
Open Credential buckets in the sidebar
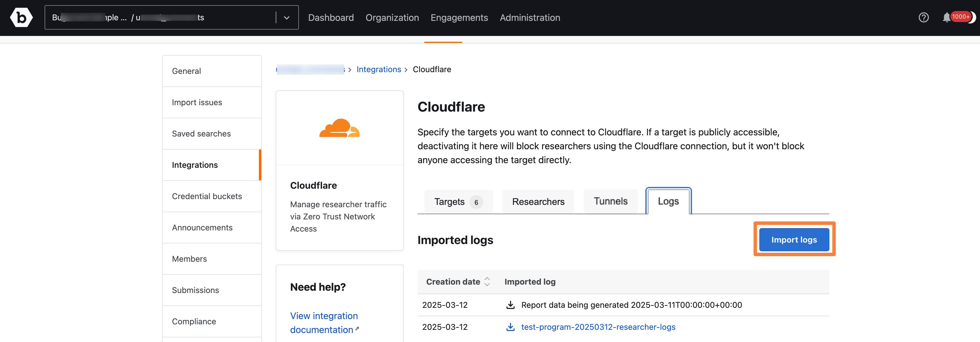pyautogui.click(x=212, y=196)
